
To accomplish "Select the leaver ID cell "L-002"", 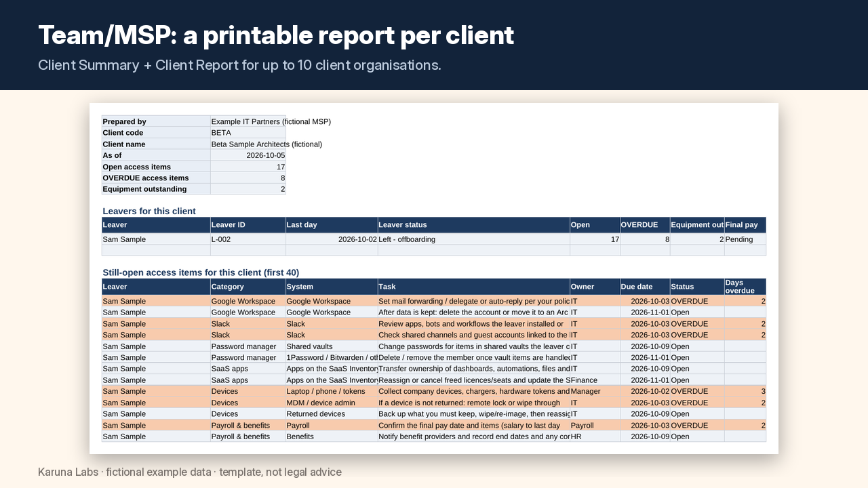I will tap(248, 239).
